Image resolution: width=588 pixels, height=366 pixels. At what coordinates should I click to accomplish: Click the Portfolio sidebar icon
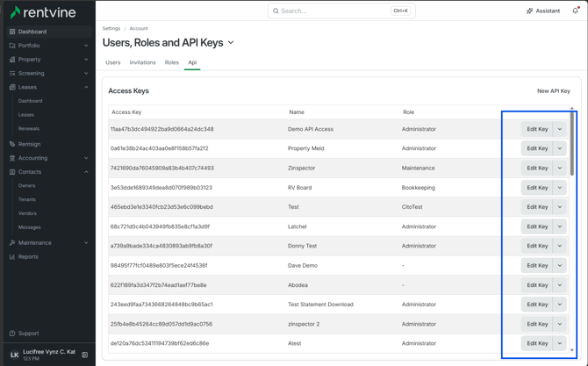[x=12, y=46]
